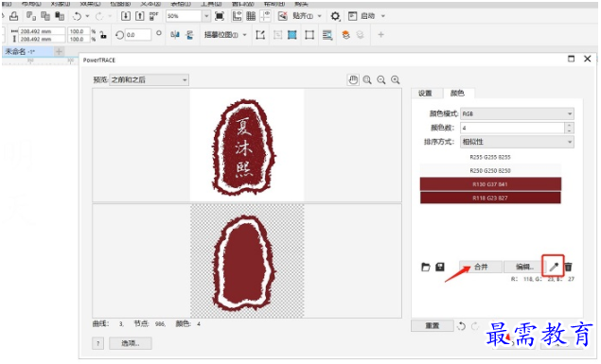Screen dimensions: 601x364
Task: Click the Import icon in main toolbar
Action: coord(125,16)
